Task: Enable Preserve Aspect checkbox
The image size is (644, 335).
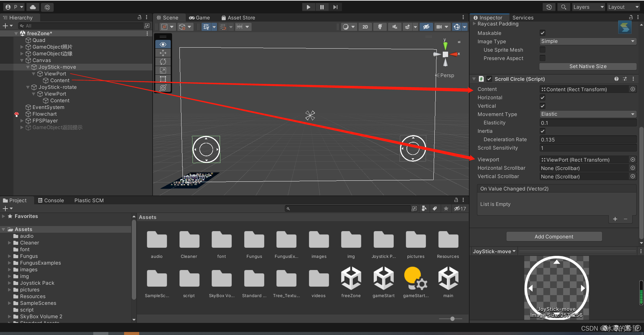Action: pyautogui.click(x=542, y=58)
